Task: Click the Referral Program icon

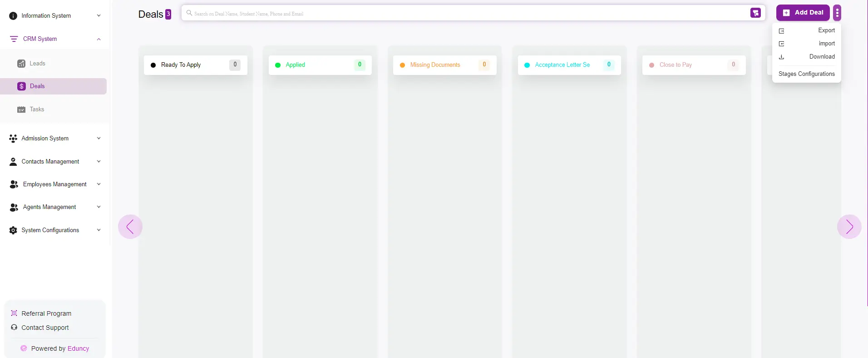Action: tap(14, 313)
